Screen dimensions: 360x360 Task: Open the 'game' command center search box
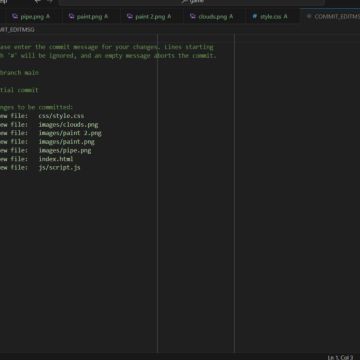[x=192, y=2]
